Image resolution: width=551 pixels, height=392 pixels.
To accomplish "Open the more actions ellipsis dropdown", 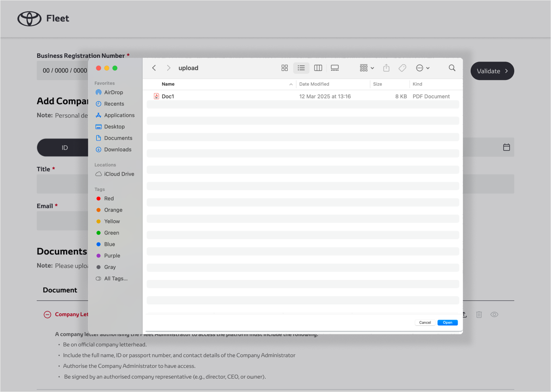I will (423, 68).
